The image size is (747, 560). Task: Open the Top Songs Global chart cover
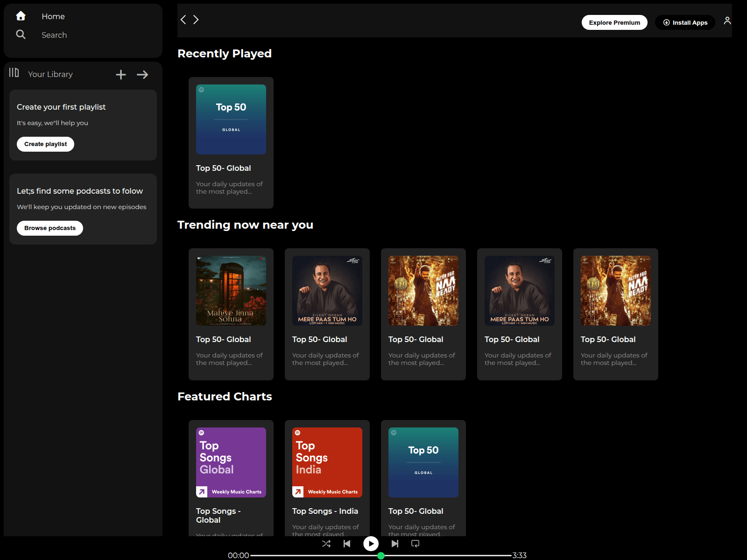tap(231, 462)
